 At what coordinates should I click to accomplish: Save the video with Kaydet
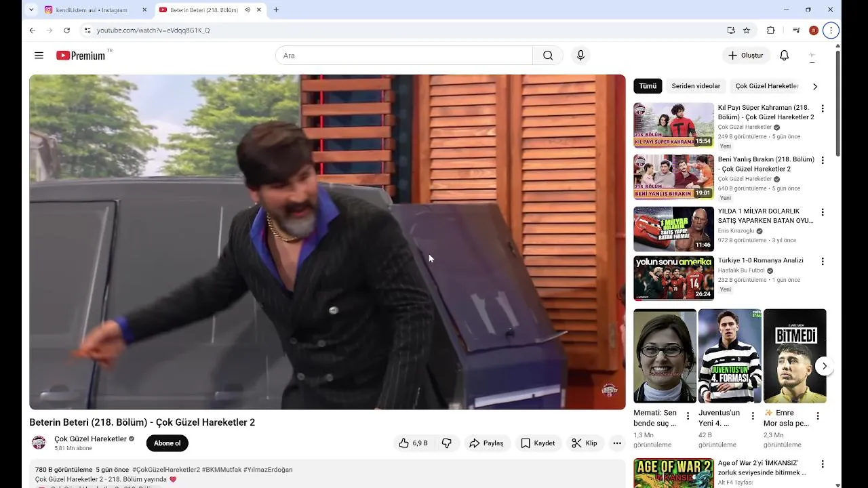pyautogui.click(x=538, y=443)
